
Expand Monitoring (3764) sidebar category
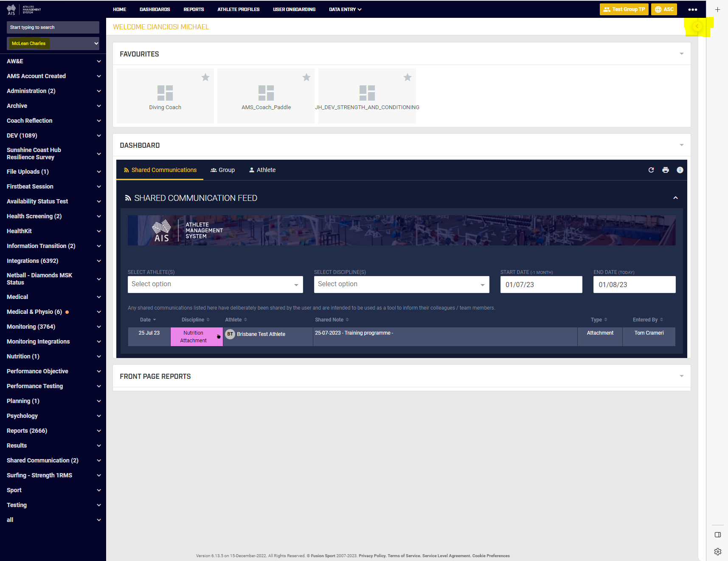[x=53, y=327]
